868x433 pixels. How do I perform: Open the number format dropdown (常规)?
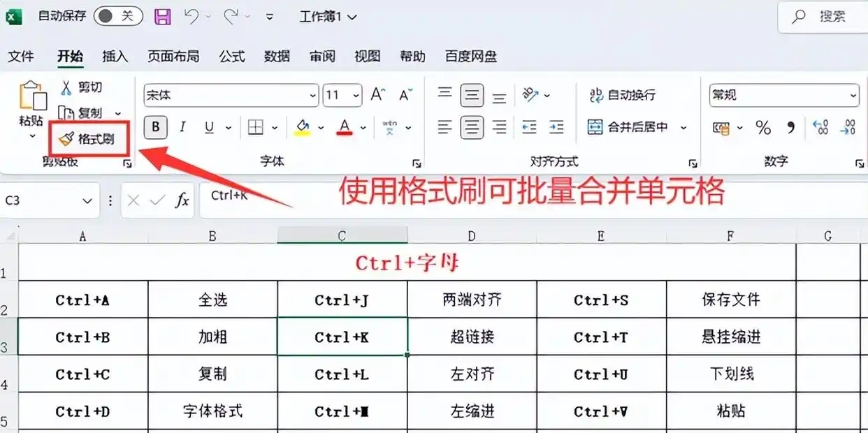click(x=853, y=95)
